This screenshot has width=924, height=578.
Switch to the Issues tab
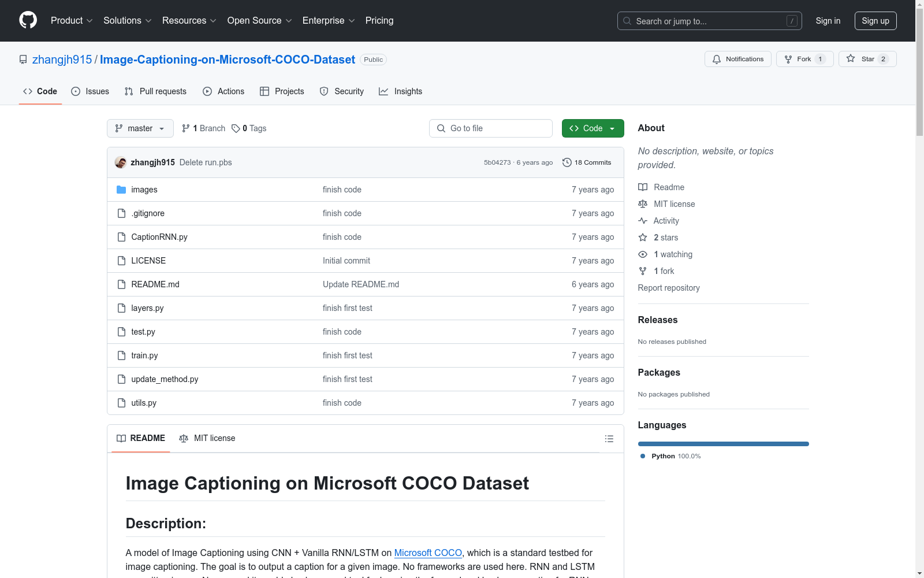(x=90, y=91)
